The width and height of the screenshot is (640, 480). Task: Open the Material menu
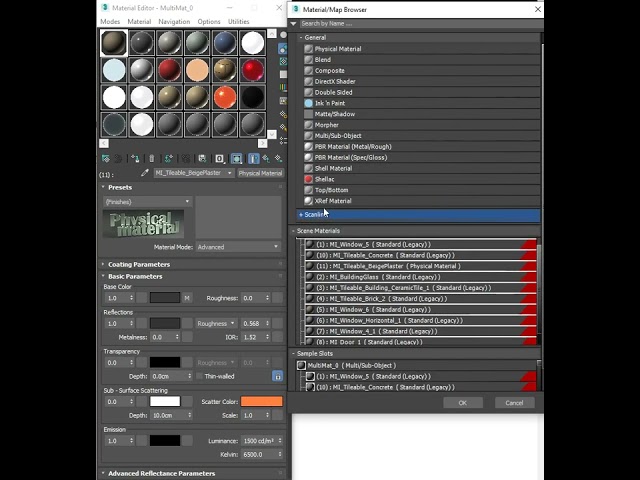[x=139, y=22]
